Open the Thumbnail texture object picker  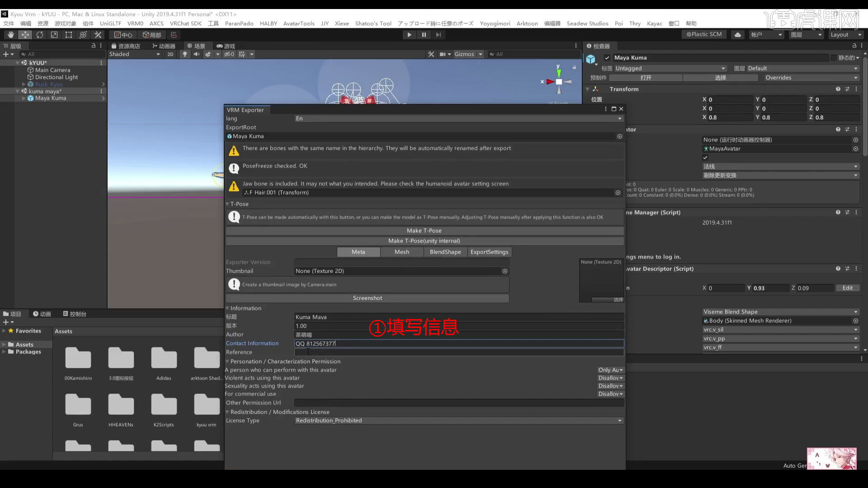pos(505,271)
